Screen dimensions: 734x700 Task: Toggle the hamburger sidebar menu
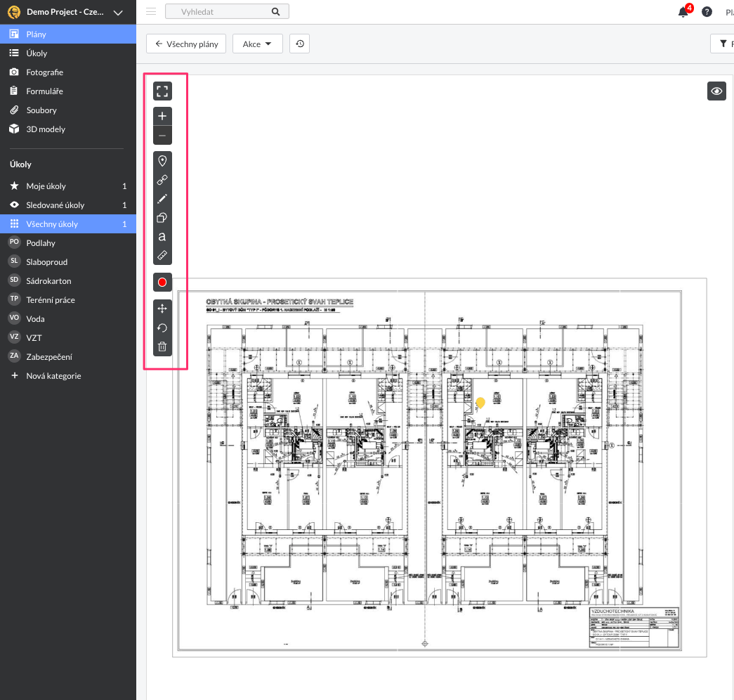(x=151, y=11)
